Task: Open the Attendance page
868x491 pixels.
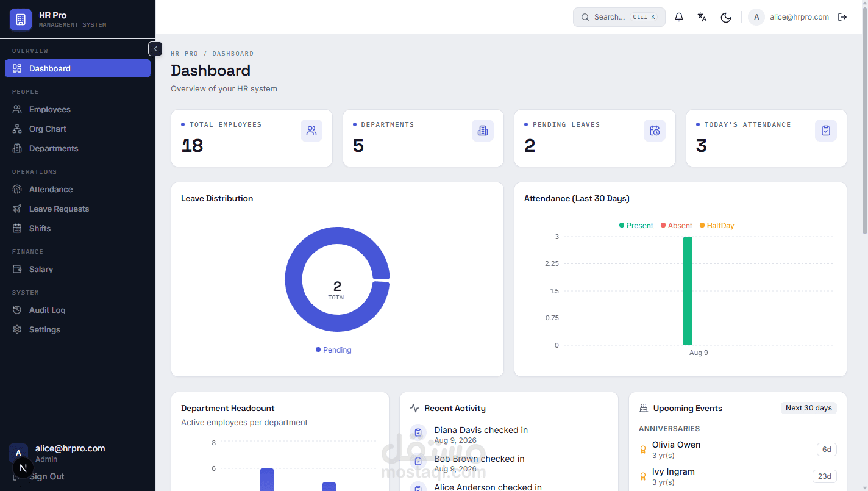Action: pyautogui.click(x=77, y=189)
